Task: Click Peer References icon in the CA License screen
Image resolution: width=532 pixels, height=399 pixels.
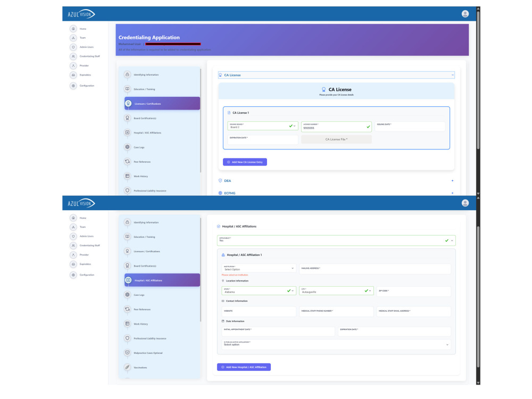Action: click(x=127, y=162)
